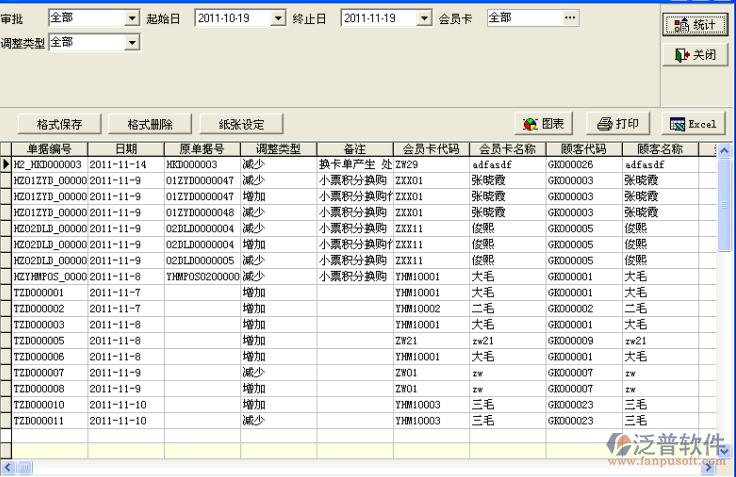Expand the 调整类型 dropdown

pos(132,42)
